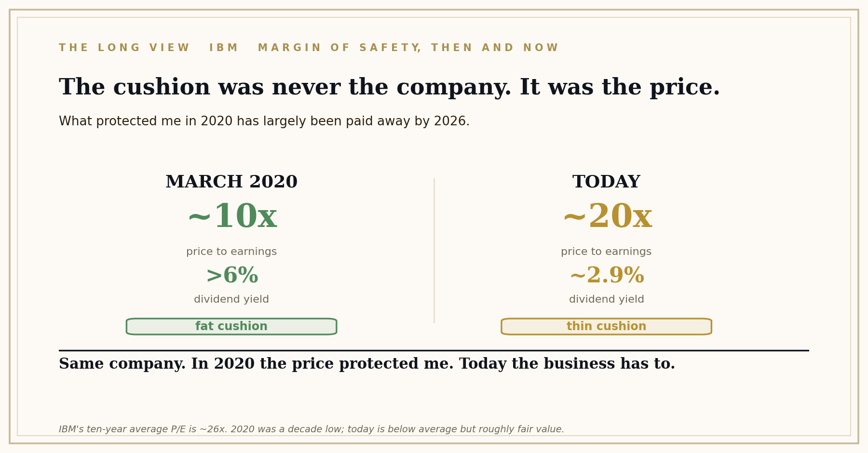Click 'MARGIN OF SAFETY, THEN AND NOW' text
The height and width of the screenshot is (453, 868).
407,48
